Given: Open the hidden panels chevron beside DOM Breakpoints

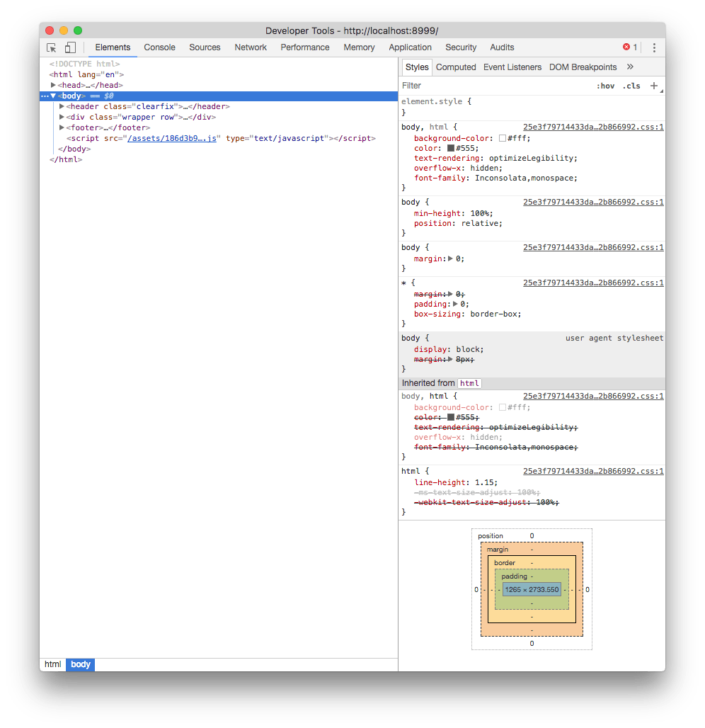Looking at the screenshot, I should pyautogui.click(x=629, y=67).
